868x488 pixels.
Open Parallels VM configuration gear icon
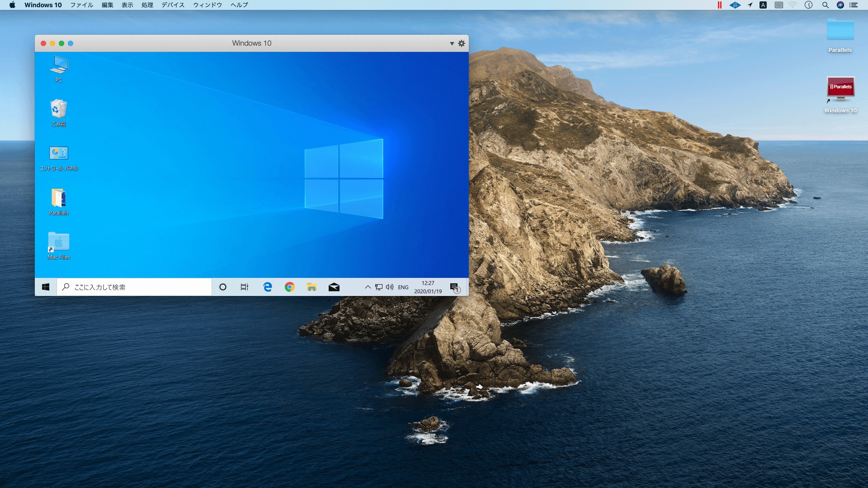tap(462, 43)
